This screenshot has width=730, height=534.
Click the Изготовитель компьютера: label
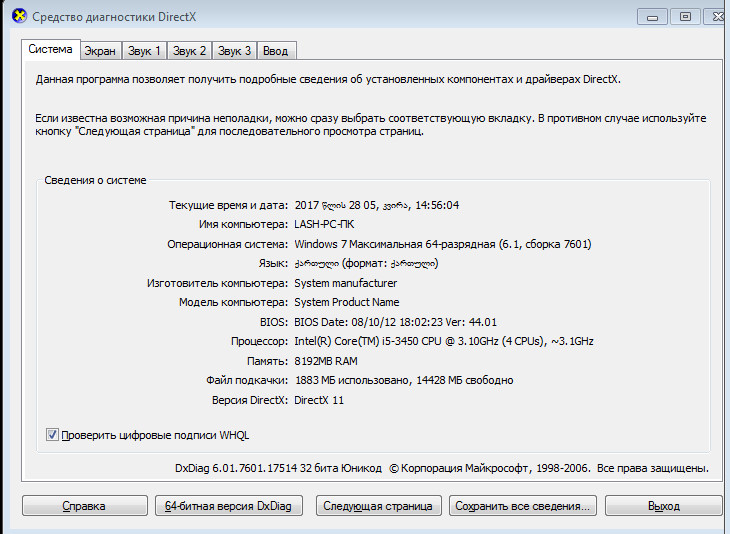(217, 283)
